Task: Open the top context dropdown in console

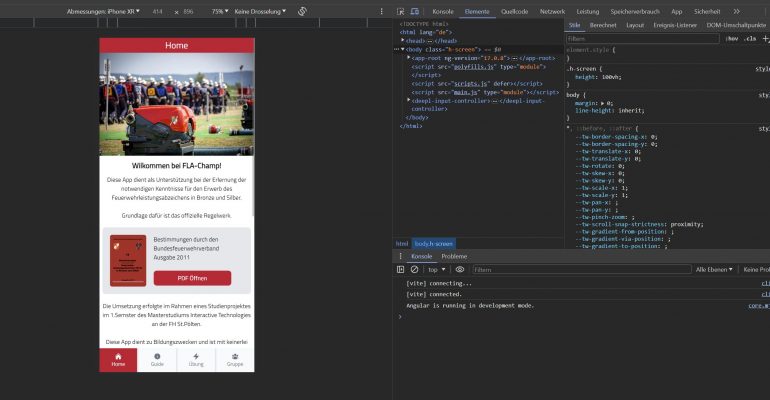Action: (x=437, y=269)
